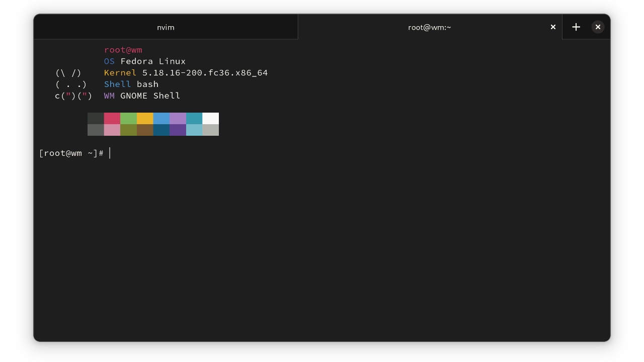Click the blue OS label
644x362 pixels.
click(109, 61)
